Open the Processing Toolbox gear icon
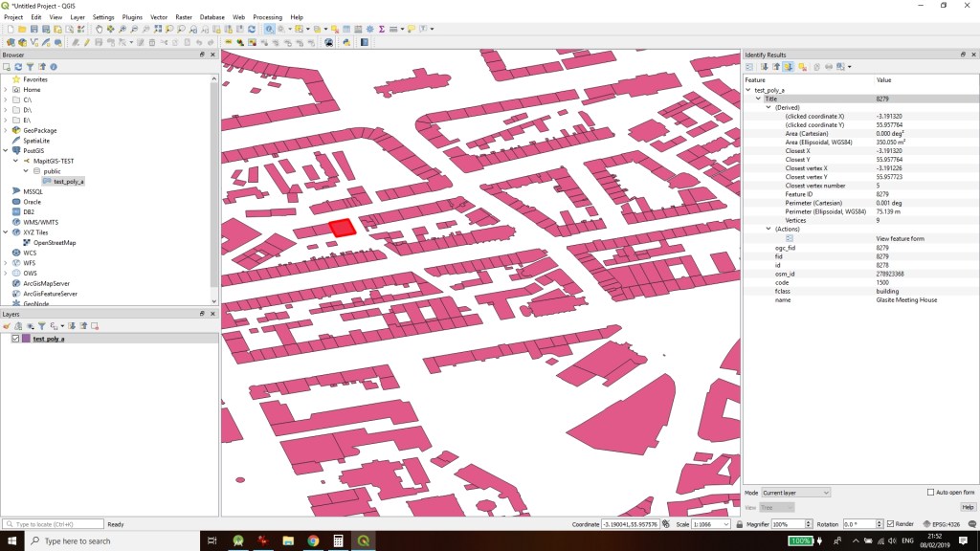The height and width of the screenshot is (551, 980). (370, 29)
